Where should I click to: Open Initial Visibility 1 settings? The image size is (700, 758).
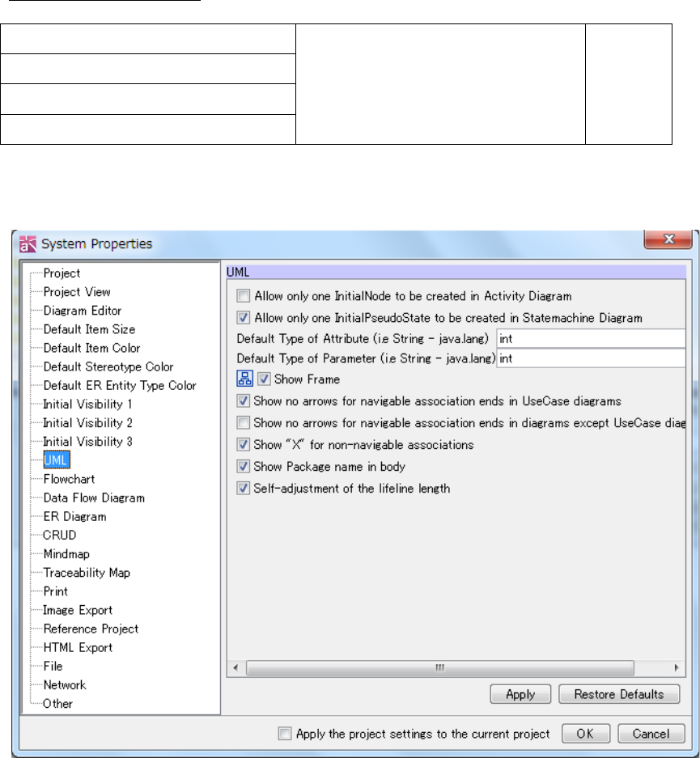click(x=87, y=404)
